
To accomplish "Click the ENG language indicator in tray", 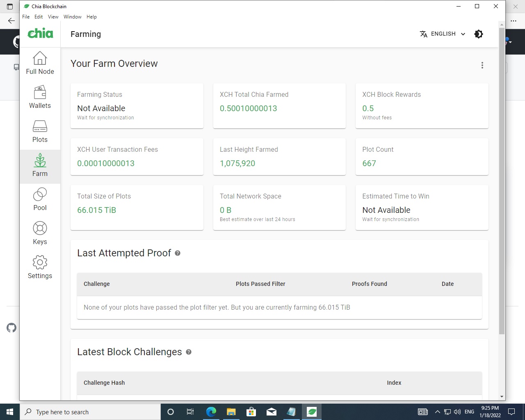I will point(470,412).
